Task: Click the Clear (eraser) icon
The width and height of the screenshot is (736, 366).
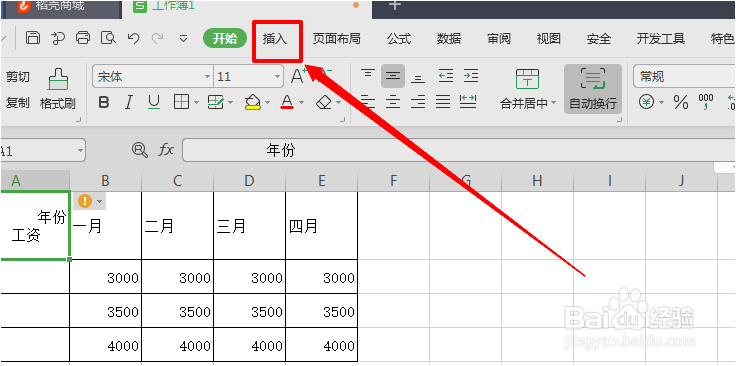Action: pyautogui.click(x=324, y=102)
